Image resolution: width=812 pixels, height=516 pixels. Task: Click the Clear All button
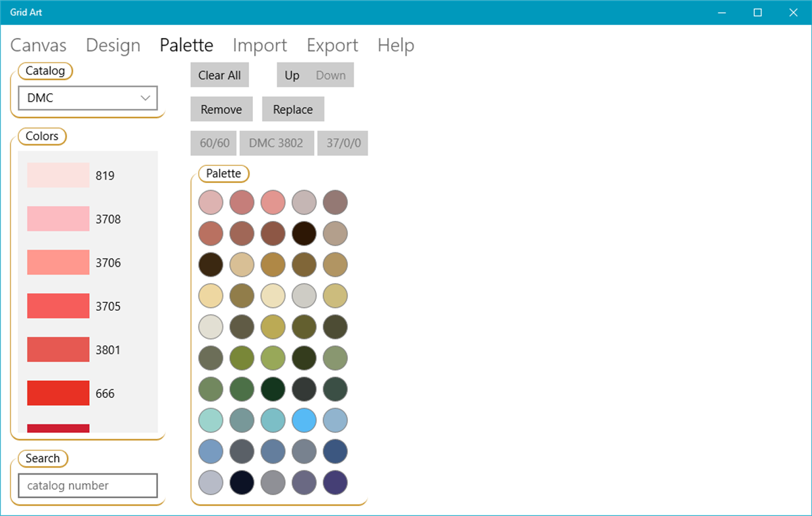(219, 74)
